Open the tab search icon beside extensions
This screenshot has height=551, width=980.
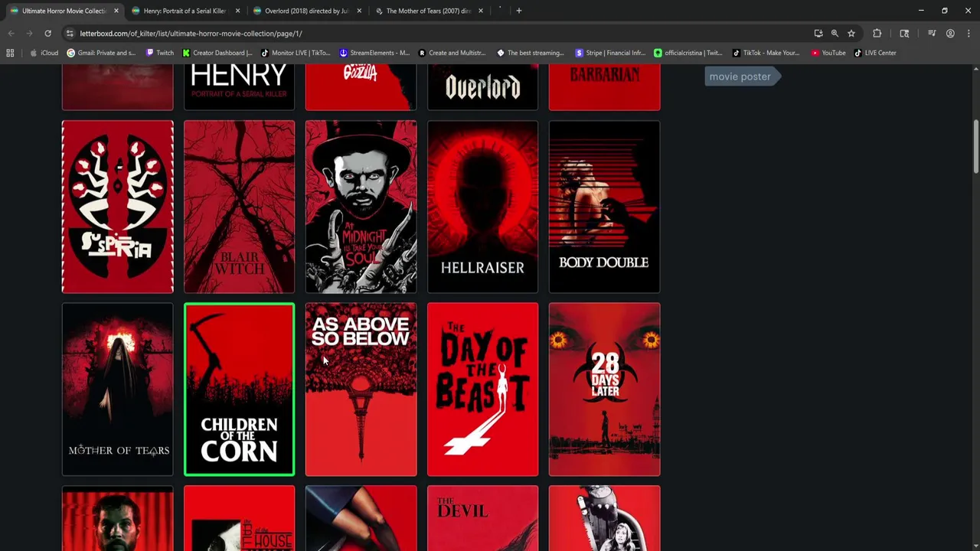904,34
